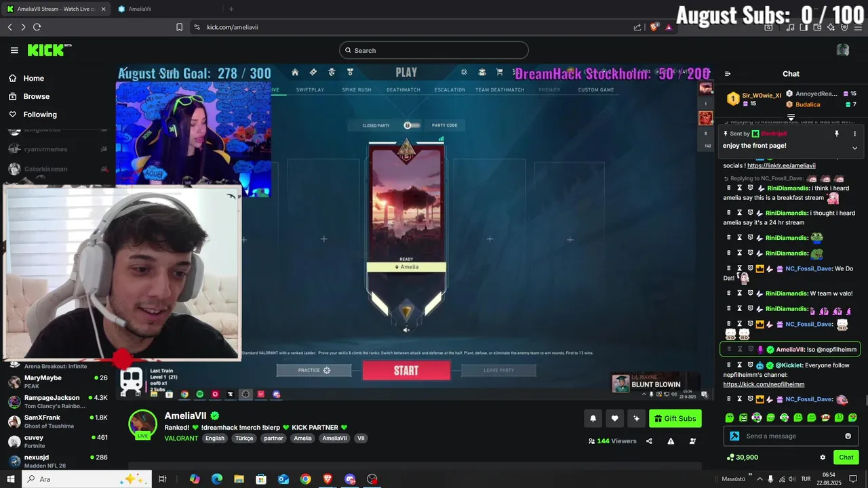Click the 30,900 channel points balance
This screenshot has width=868, height=488.
point(742,457)
